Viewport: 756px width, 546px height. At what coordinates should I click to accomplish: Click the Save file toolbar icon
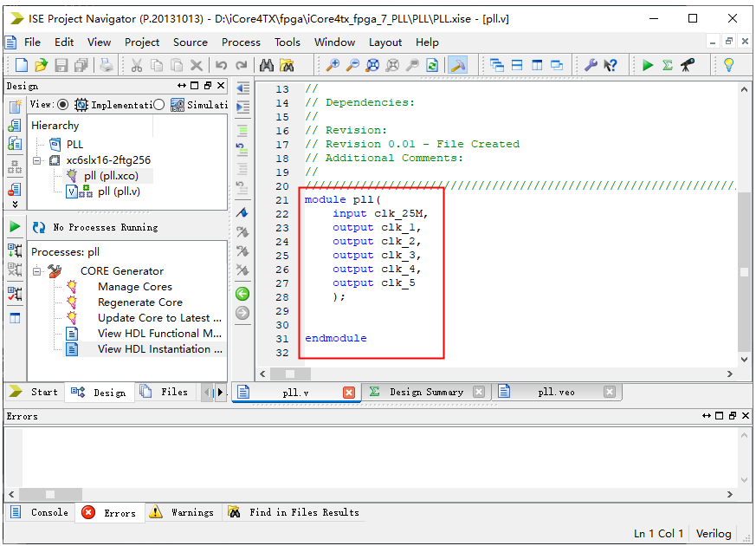[61, 65]
